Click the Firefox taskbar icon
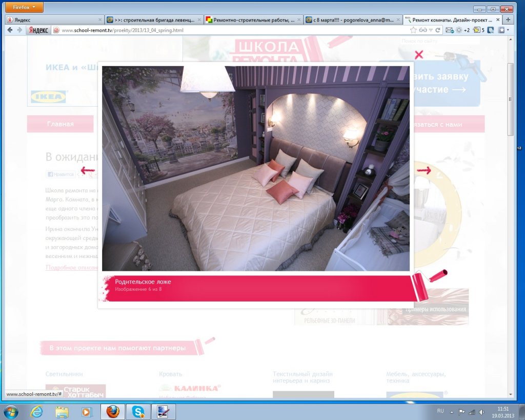The image size is (525, 420). tap(113, 412)
